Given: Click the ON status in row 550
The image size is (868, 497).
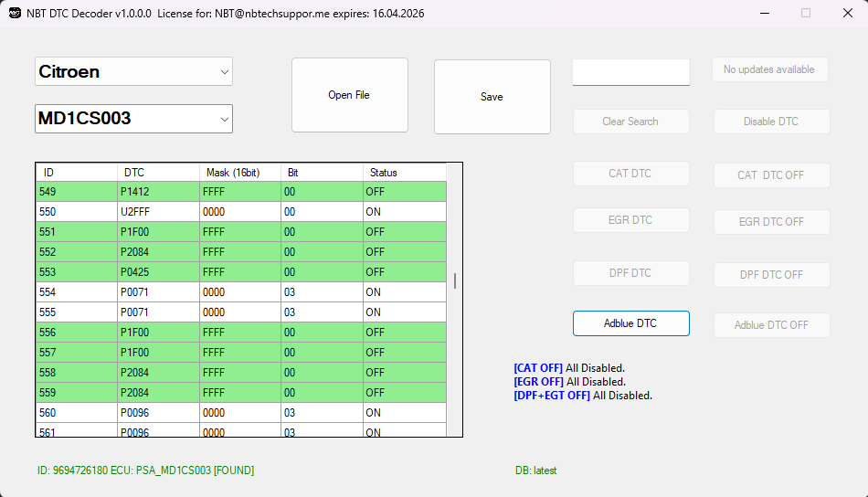Looking at the screenshot, I should coord(405,211).
